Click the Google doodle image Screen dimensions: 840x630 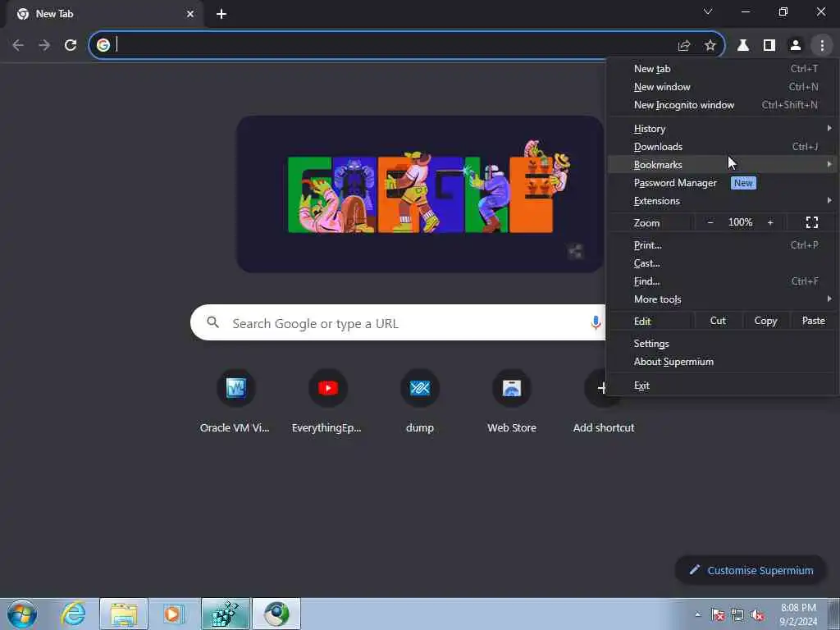coord(420,194)
